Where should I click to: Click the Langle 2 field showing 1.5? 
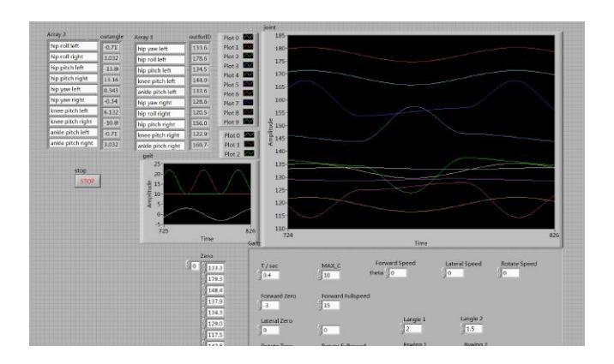tap(473, 329)
